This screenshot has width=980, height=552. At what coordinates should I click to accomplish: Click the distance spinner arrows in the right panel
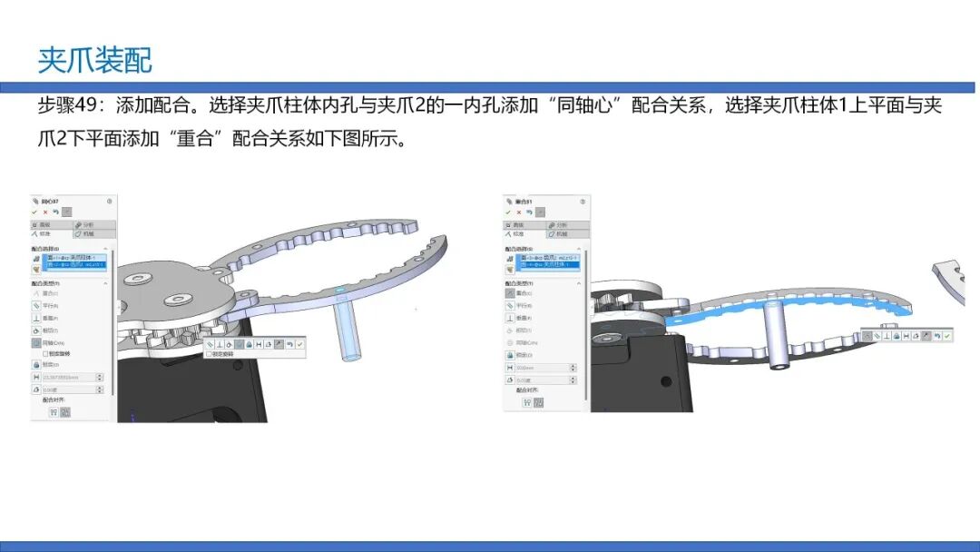click(x=573, y=368)
